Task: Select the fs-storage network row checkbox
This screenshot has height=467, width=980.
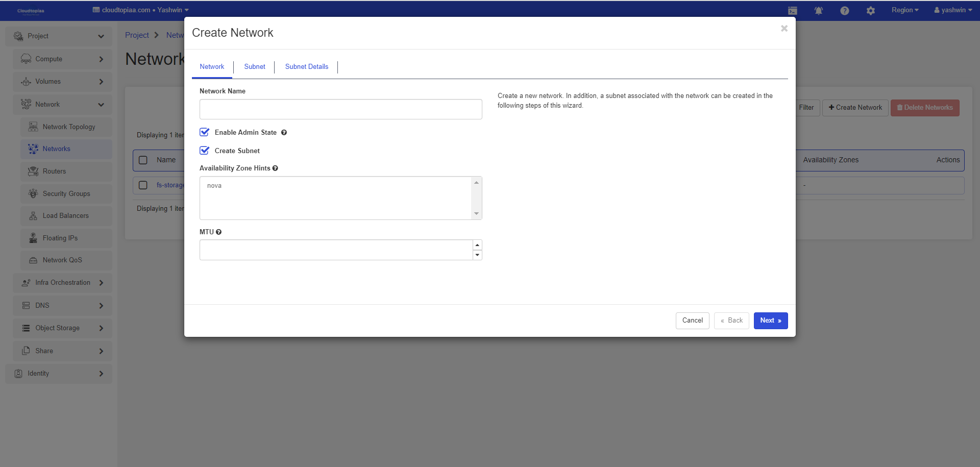Action: [143, 185]
